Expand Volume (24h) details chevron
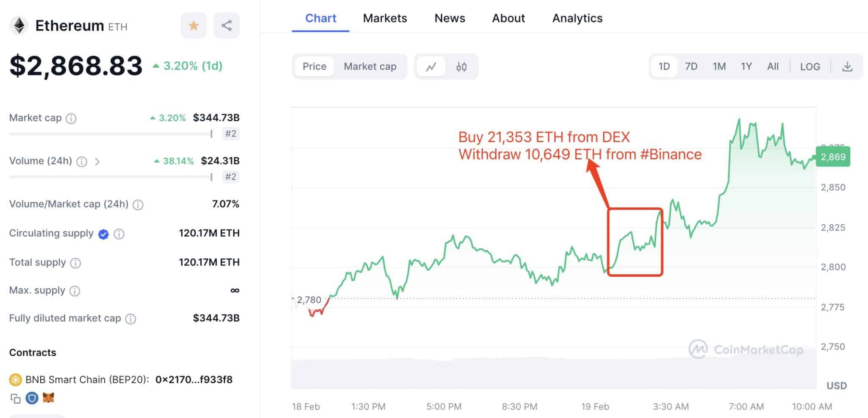Viewport: 868px width, 418px height. point(98,162)
